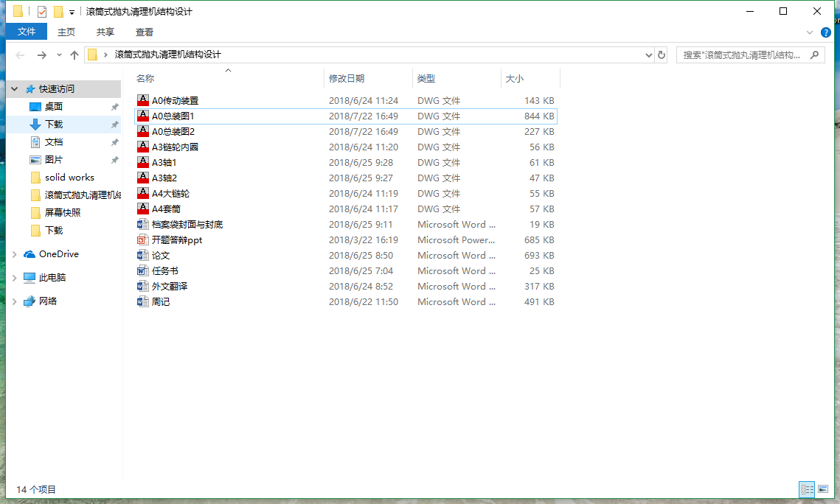Collapse the 快速访问 tree node
The width and height of the screenshot is (840, 504).
point(15,89)
